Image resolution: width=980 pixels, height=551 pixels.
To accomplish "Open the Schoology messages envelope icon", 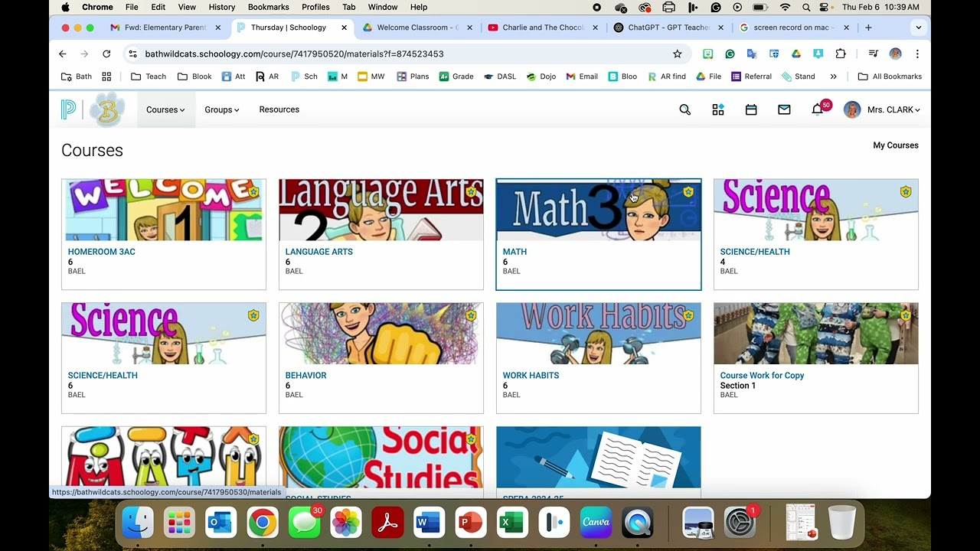I will [x=784, y=110].
